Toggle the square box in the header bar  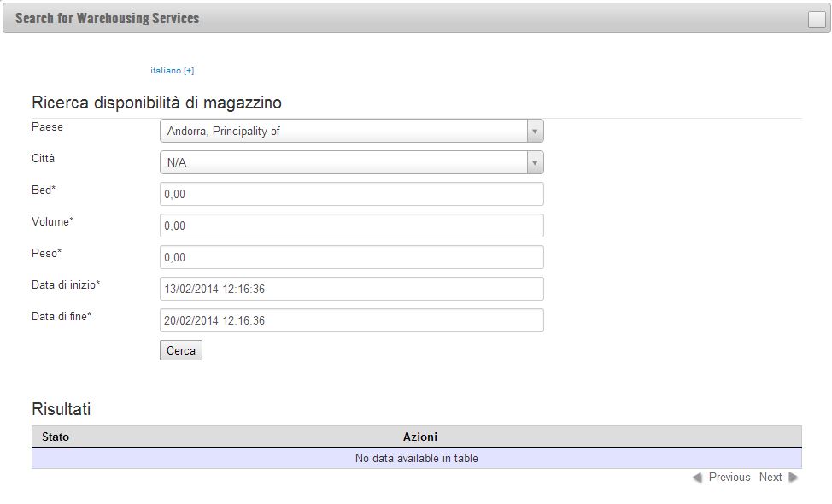click(x=817, y=20)
